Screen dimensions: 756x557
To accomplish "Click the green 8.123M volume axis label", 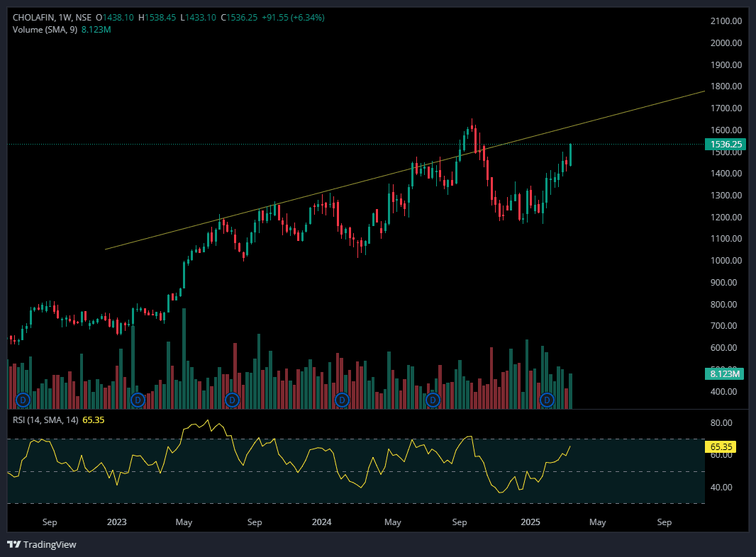I will 725,374.
